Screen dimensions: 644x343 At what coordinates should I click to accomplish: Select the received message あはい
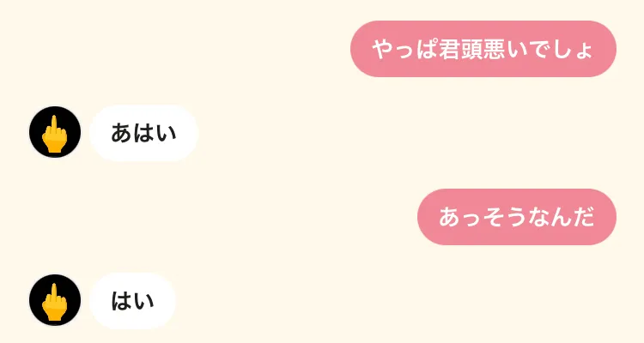pos(144,133)
